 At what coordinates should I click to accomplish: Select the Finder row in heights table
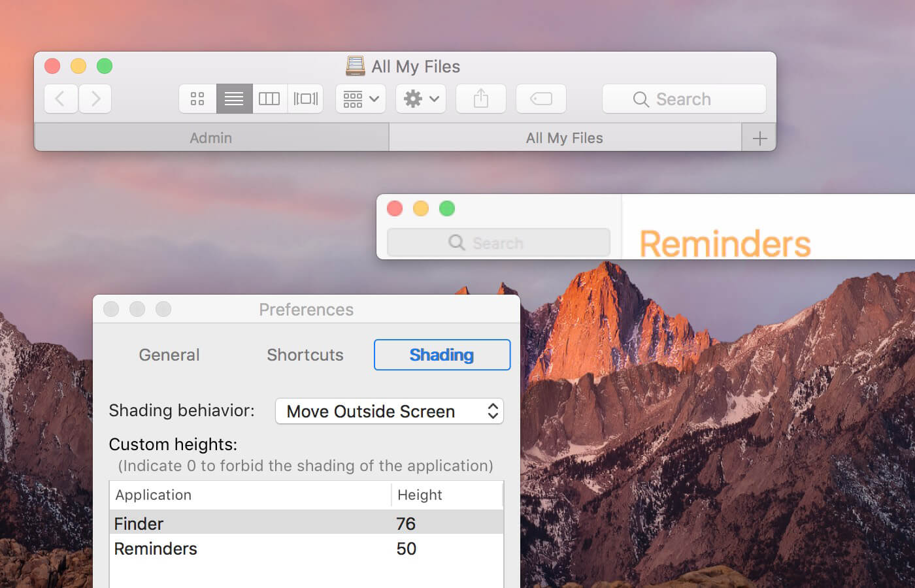coord(307,523)
